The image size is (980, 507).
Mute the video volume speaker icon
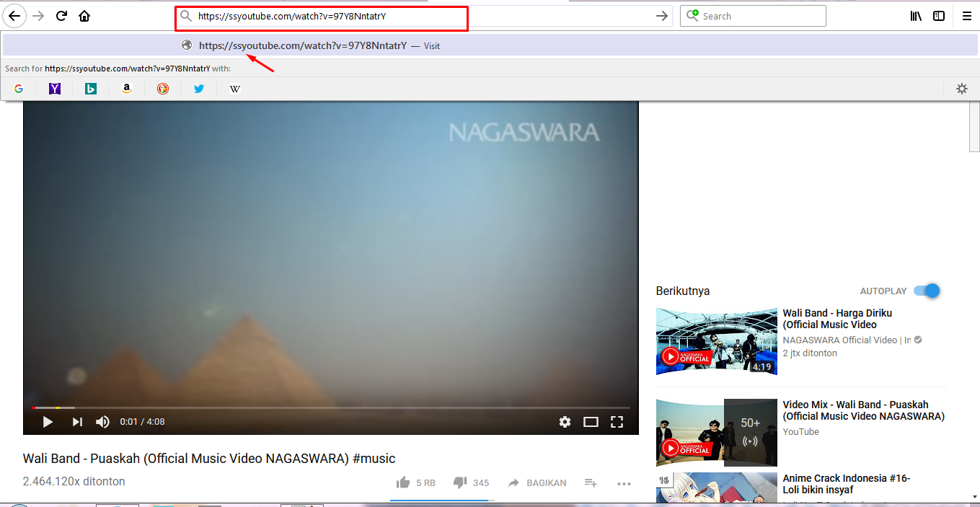pyautogui.click(x=102, y=422)
